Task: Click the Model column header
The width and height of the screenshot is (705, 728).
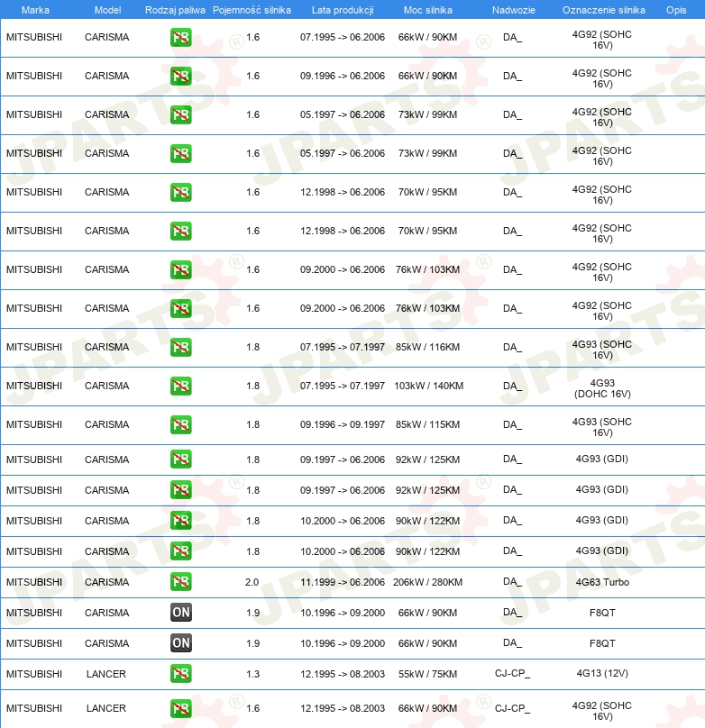Action: click(108, 10)
